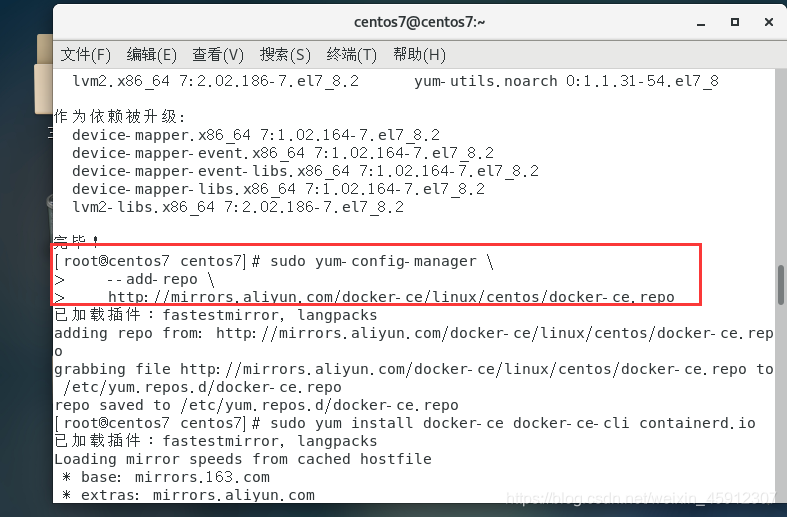
Task: Click the first '已加载插件：fastestmirror, langpacks' line
Action: [x=216, y=315]
